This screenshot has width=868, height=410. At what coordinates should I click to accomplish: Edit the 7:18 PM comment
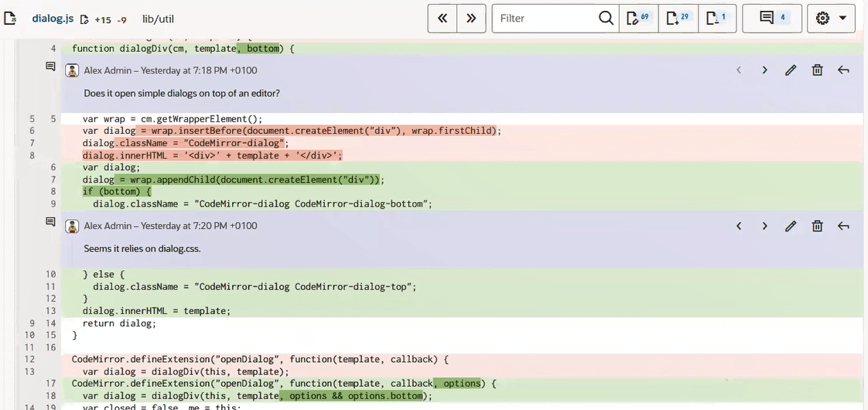coord(791,70)
